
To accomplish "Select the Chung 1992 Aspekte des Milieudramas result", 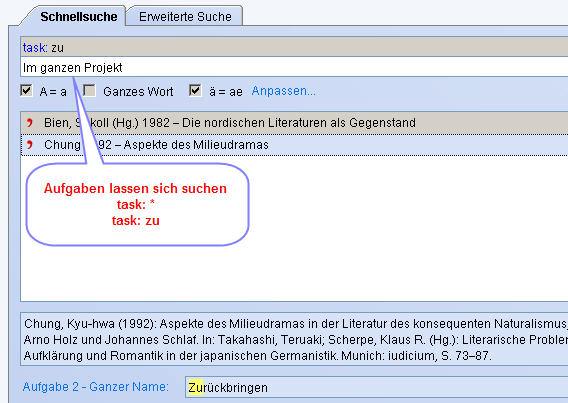I will [x=294, y=145].
